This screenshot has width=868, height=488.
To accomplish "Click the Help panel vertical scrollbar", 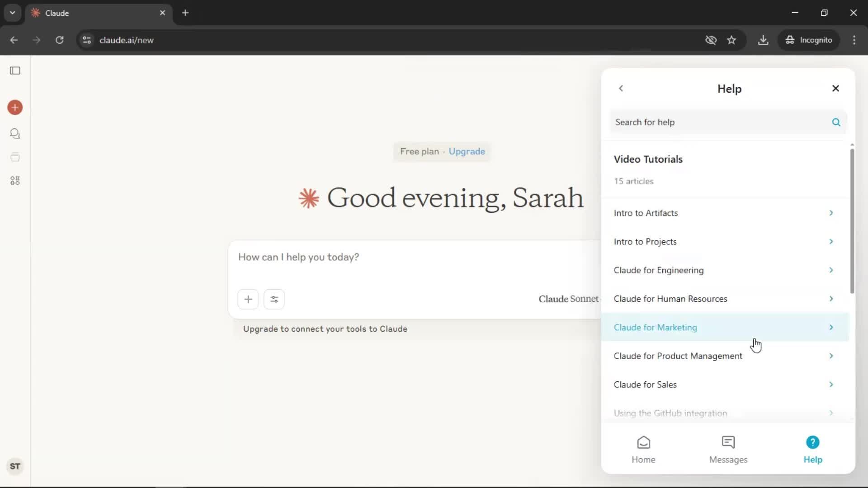I will pos(852,221).
